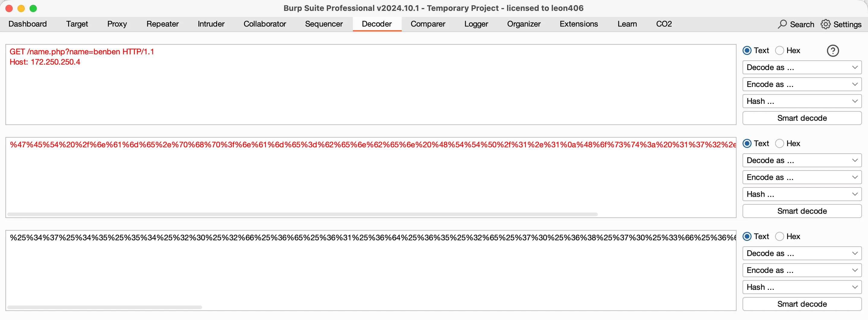This screenshot has width=868, height=320.
Task: Minimize the Burp Suite window
Action: (x=21, y=8)
